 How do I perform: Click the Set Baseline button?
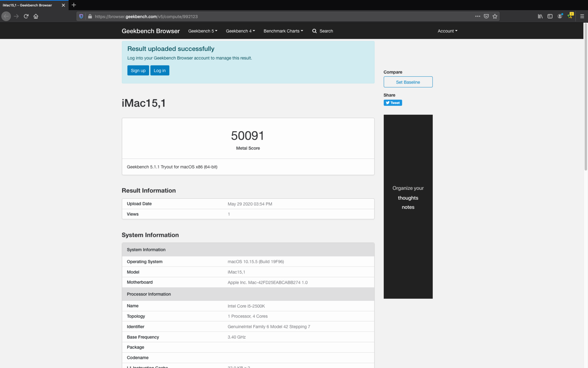pos(408,82)
